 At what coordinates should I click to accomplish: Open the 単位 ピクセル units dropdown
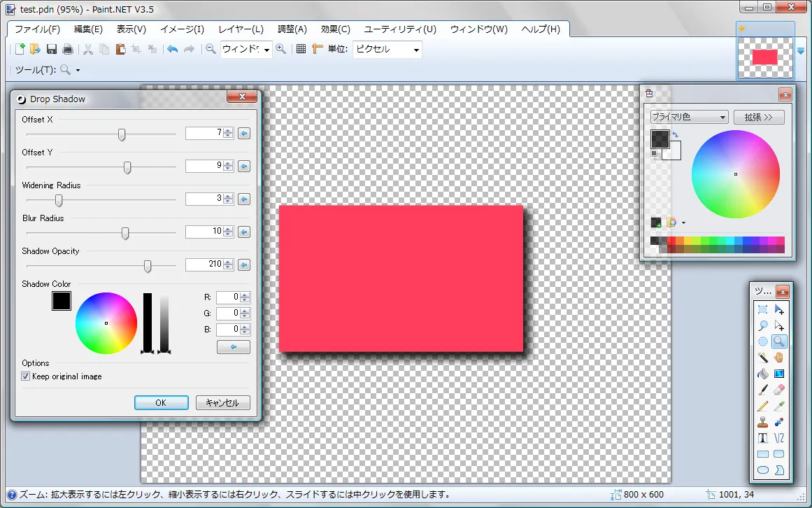tap(387, 49)
